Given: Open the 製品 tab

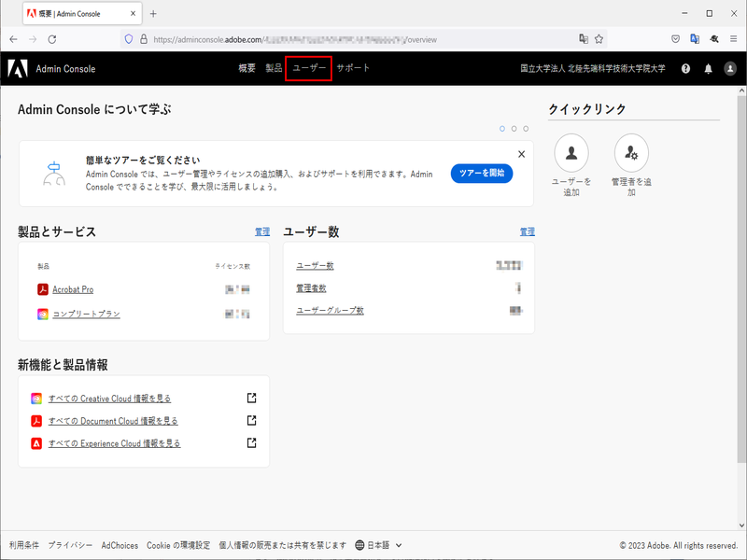Looking at the screenshot, I should [x=274, y=68].
